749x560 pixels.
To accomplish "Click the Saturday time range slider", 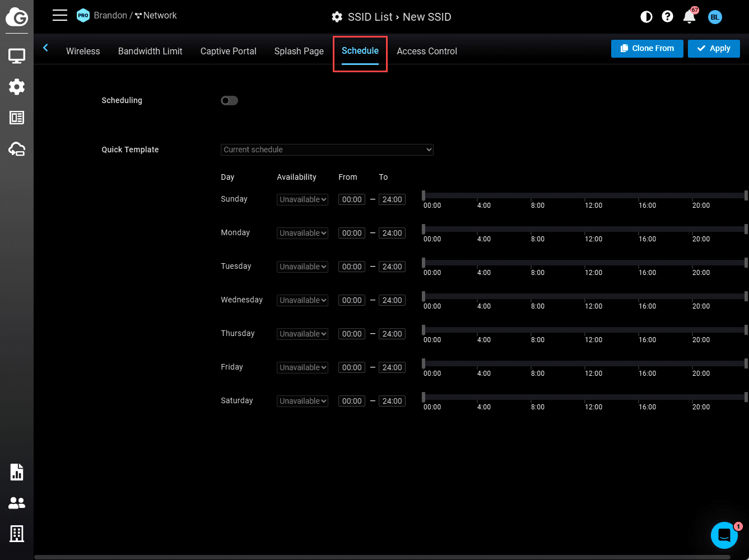I will [585, 397].
